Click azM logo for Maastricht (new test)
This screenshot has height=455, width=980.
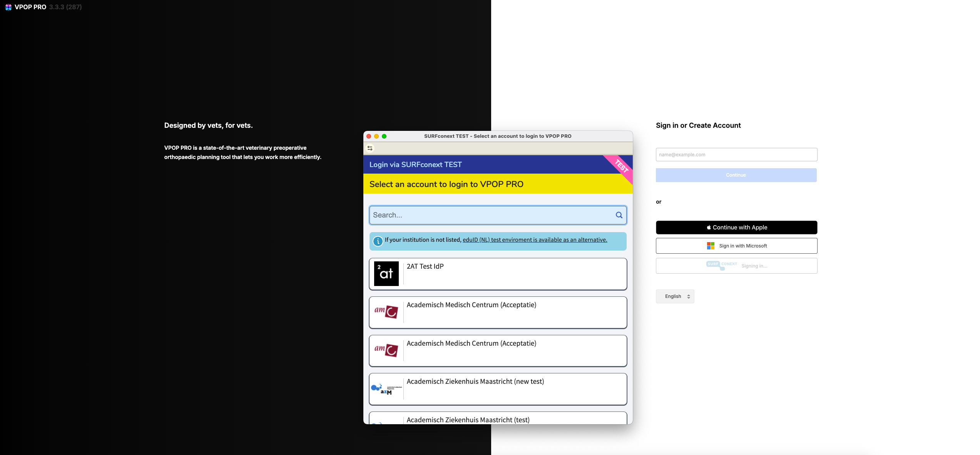(x=386, y=389)
